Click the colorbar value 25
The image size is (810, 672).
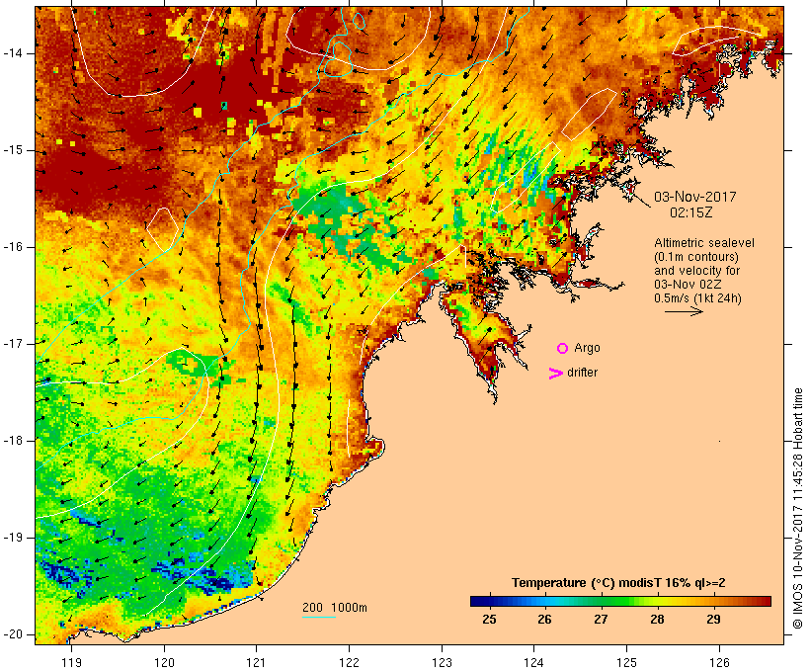pyautogui.click(x=489, y=619)
